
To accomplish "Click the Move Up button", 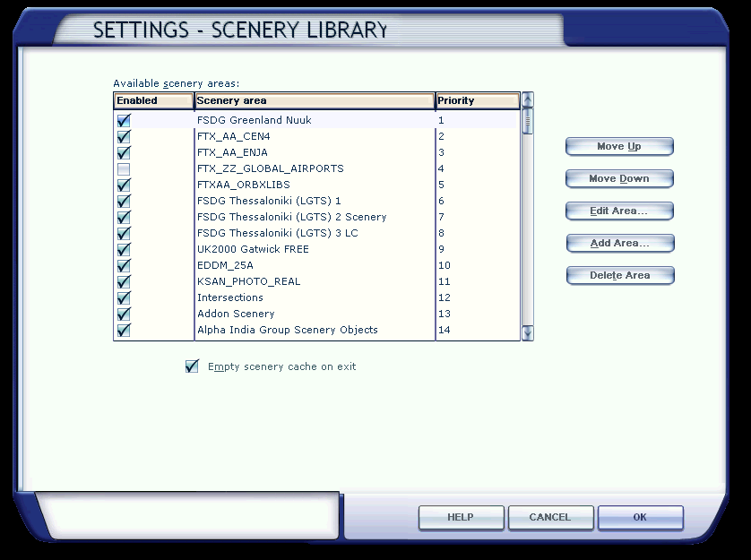I will point(618,147).
